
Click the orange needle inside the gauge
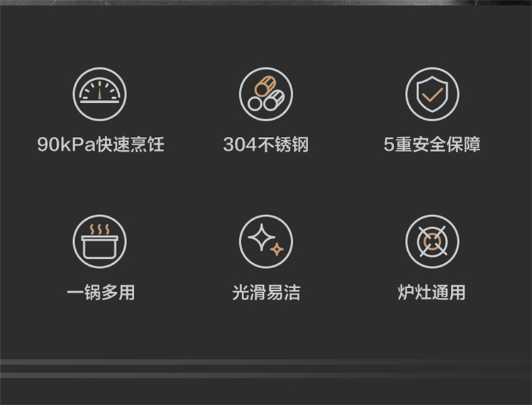99,91
